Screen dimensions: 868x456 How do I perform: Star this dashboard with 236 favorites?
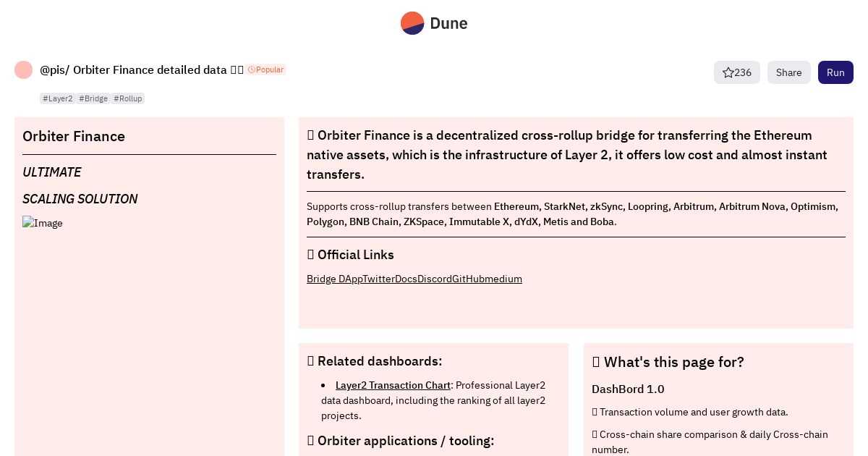click(736, 72)
